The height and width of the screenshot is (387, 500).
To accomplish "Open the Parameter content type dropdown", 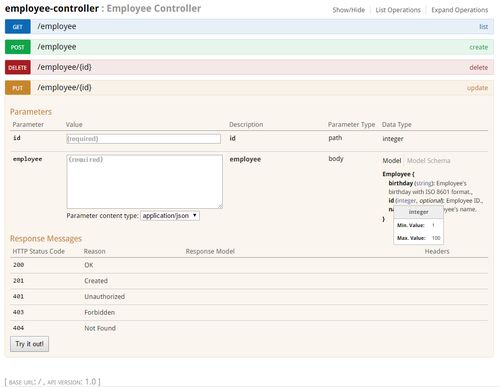I will tap(170, 216).
